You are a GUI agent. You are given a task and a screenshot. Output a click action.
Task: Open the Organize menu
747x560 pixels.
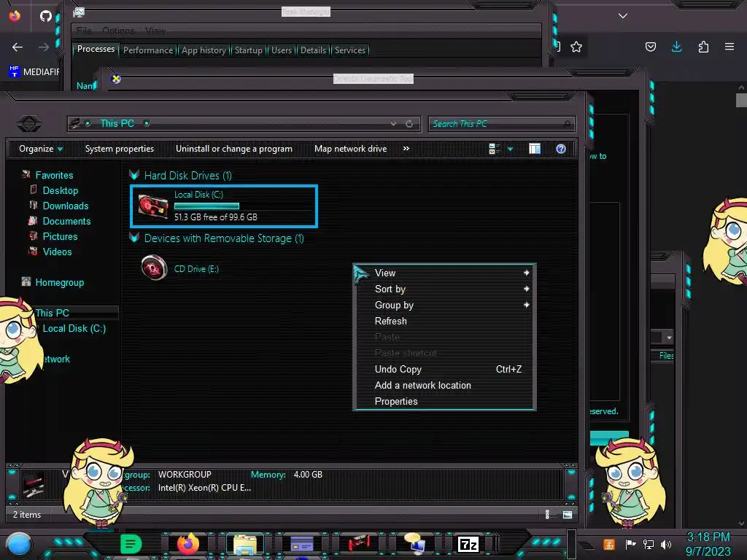(x=41, y=149)
